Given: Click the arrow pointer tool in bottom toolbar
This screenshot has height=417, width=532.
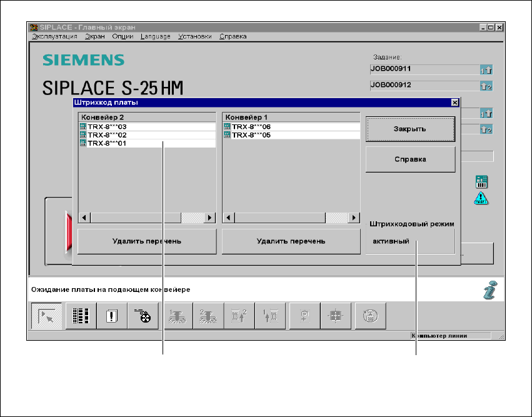Looking at the screenshot, I should [x=48, y=316].
